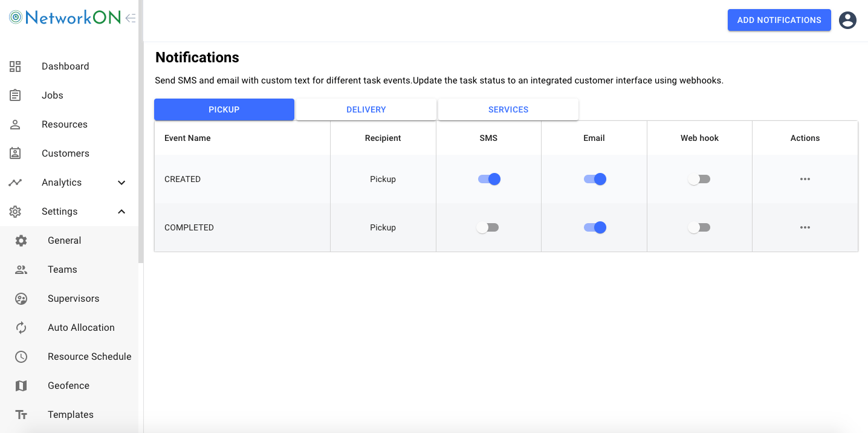
Task: Switch to the Delivery tab
Action: tap(366, 109)
